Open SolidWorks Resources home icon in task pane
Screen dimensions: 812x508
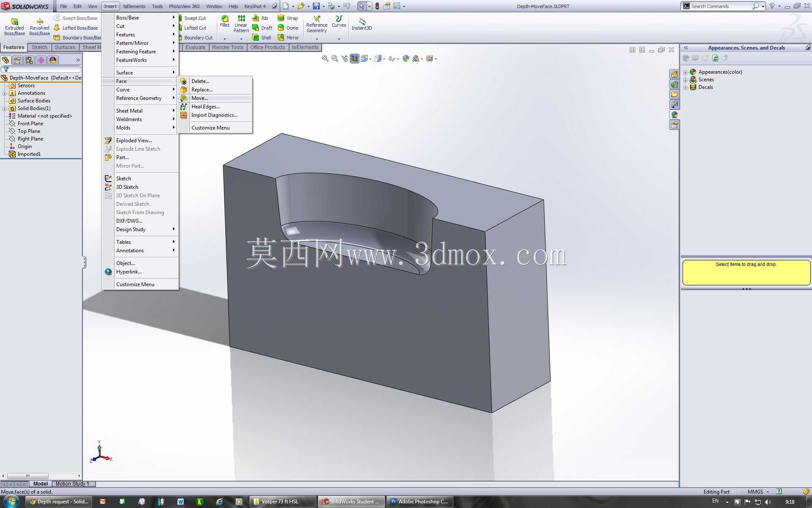click(674, 74)
